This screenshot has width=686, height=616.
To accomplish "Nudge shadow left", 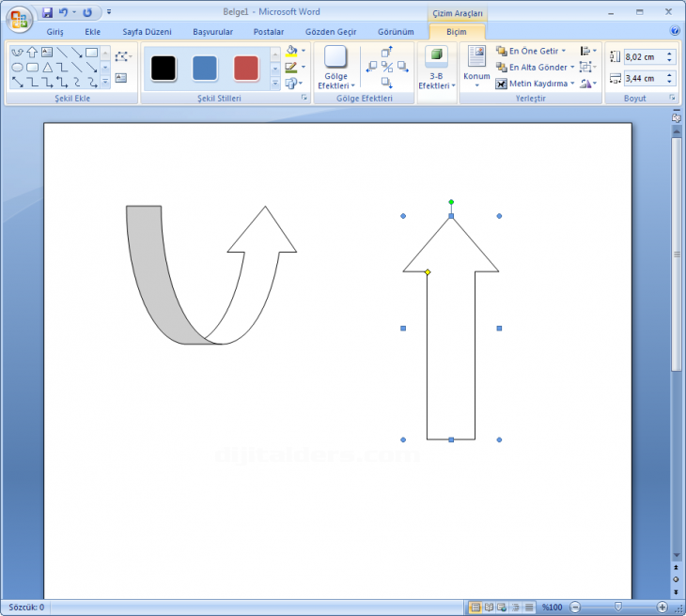I will [371, 67].
